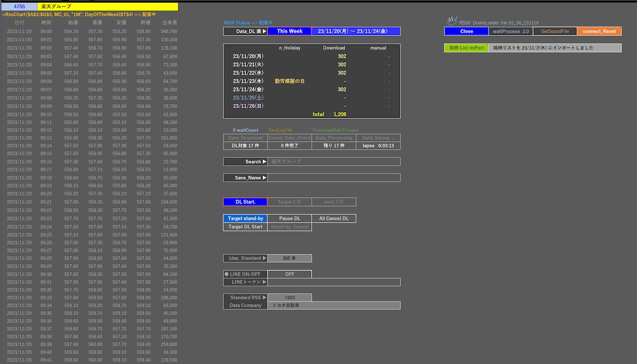Screen dimensions: 637x364
Task: Click the LINE token input field
Action: [334, 282]
